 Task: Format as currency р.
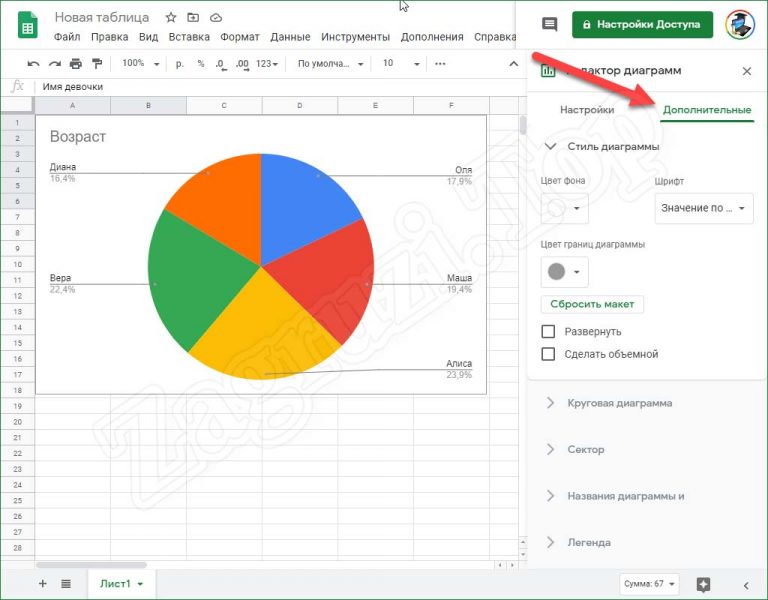[x=180, y=64]
